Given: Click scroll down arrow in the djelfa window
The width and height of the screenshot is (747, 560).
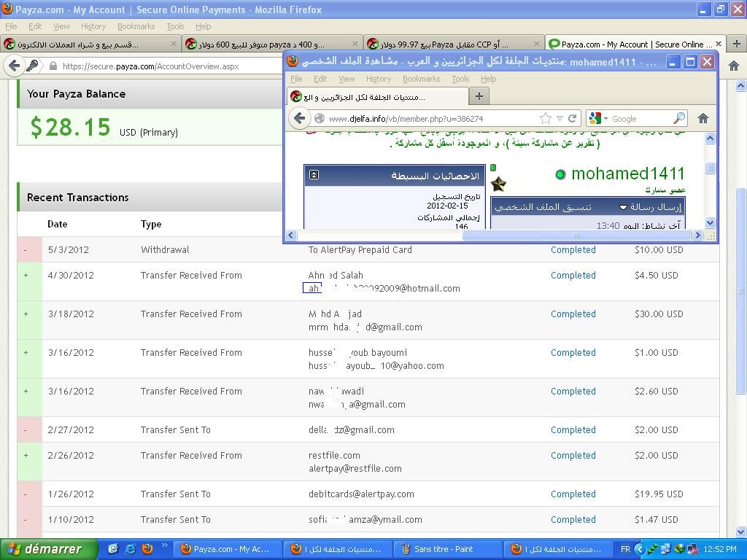Looking at the screenshot, I should click(x=710, y=223).
